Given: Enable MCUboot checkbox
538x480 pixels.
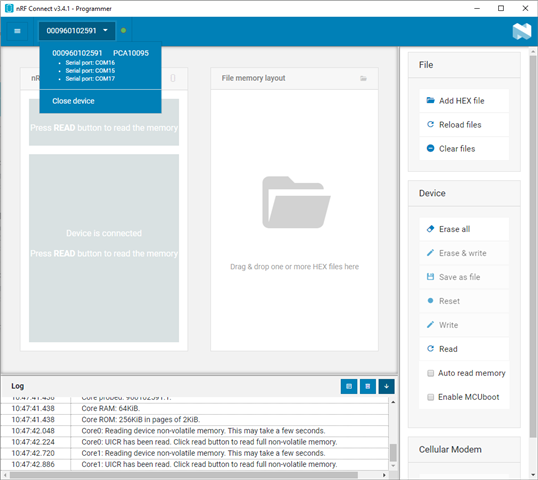Looking at the screenshot, I should click(430, 397).
